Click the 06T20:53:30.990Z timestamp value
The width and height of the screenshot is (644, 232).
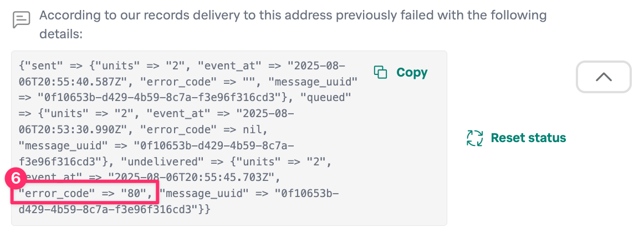pyautogui.click(x=74, y=130)
